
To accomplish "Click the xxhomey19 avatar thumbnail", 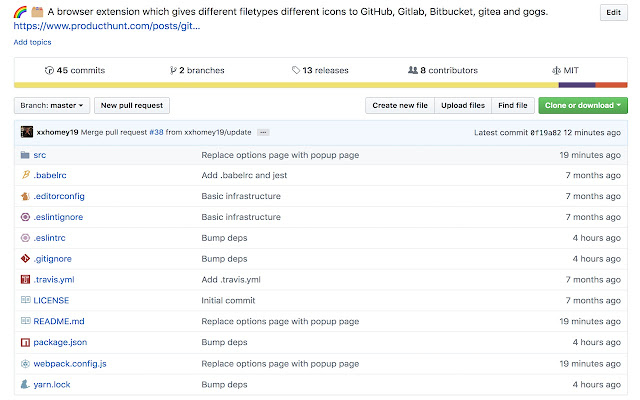I will (27, 132).
